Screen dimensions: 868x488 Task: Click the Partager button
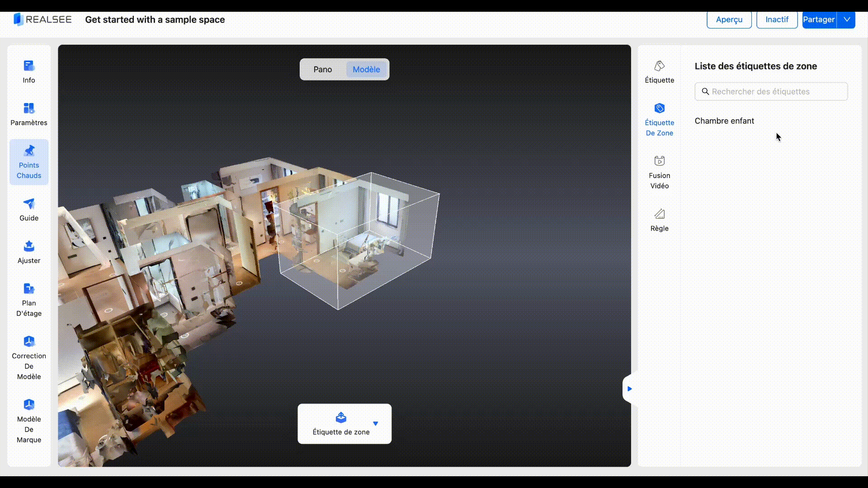pos(819,19)
